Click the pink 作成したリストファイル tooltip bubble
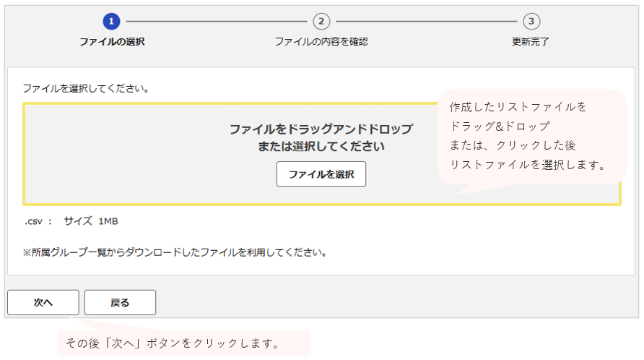 532,137
